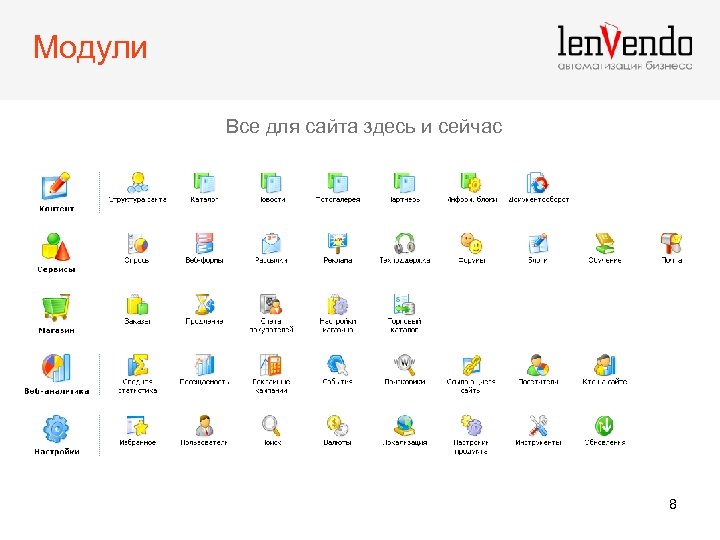Open the Веб-формы module icon
Viewport: 720px width, 540px height.
tap(204, 243)
